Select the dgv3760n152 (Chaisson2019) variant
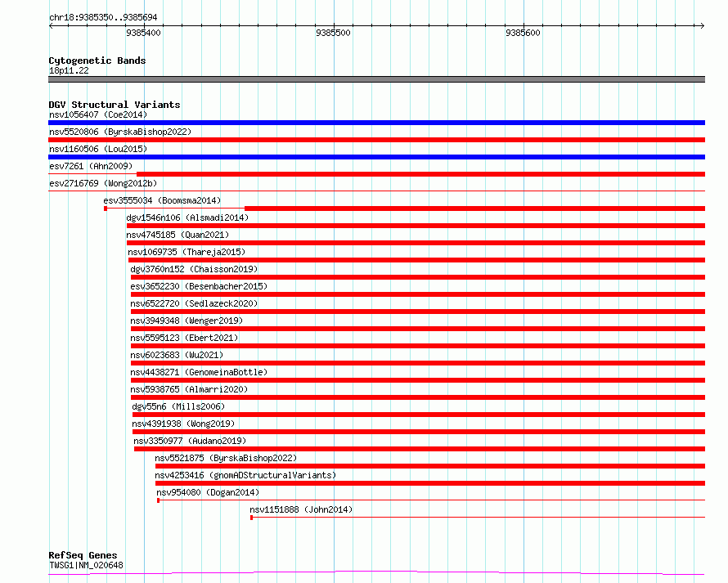This screenshot has height=583, width=728. [194, 269]
